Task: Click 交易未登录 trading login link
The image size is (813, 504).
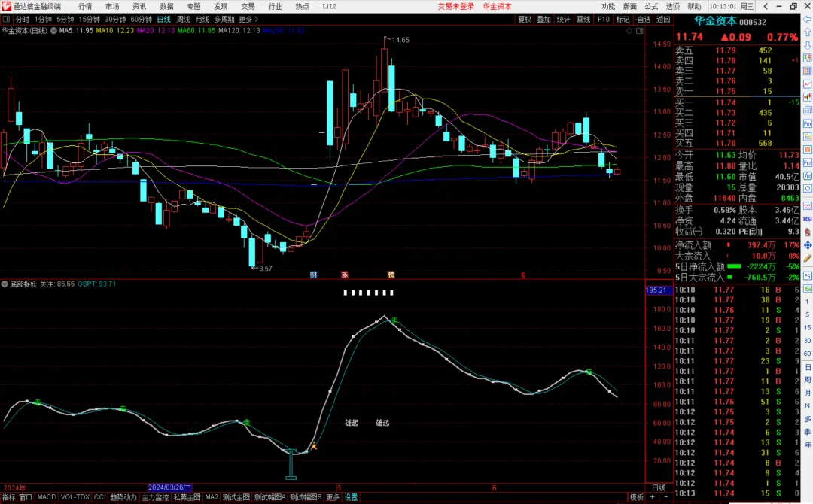Action: coord(455,6)
